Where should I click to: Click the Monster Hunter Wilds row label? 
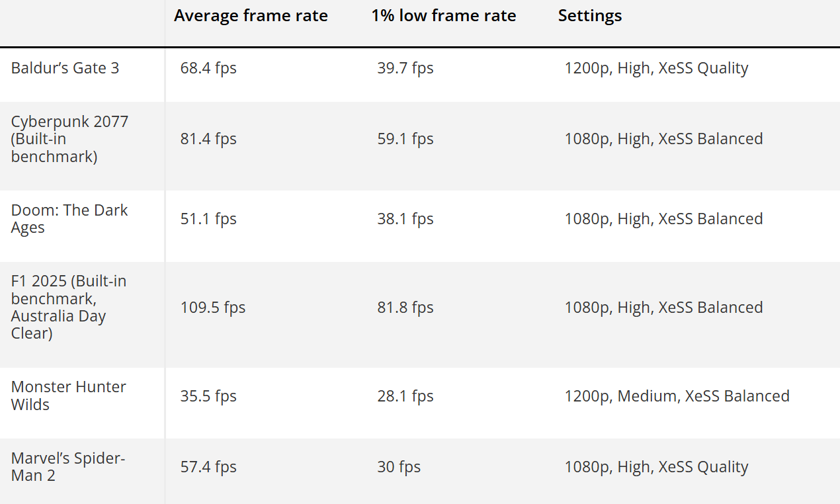[x=69, y=396]
